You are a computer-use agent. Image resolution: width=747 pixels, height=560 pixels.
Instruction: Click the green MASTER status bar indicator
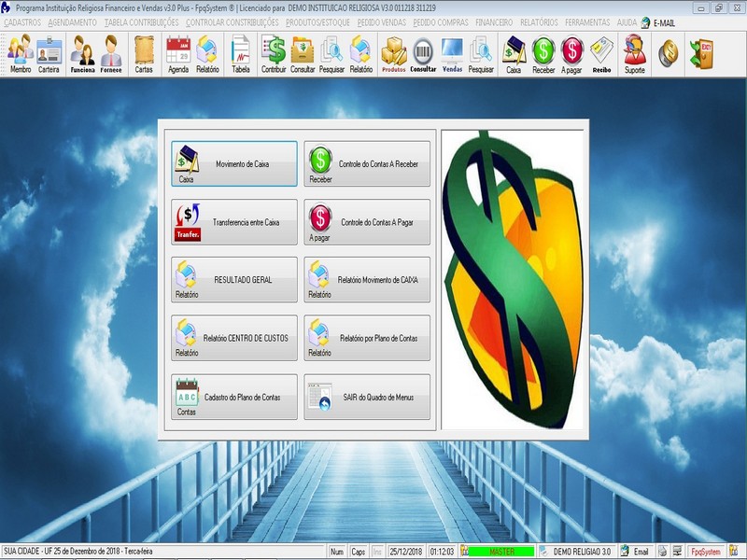click(501, 552)
